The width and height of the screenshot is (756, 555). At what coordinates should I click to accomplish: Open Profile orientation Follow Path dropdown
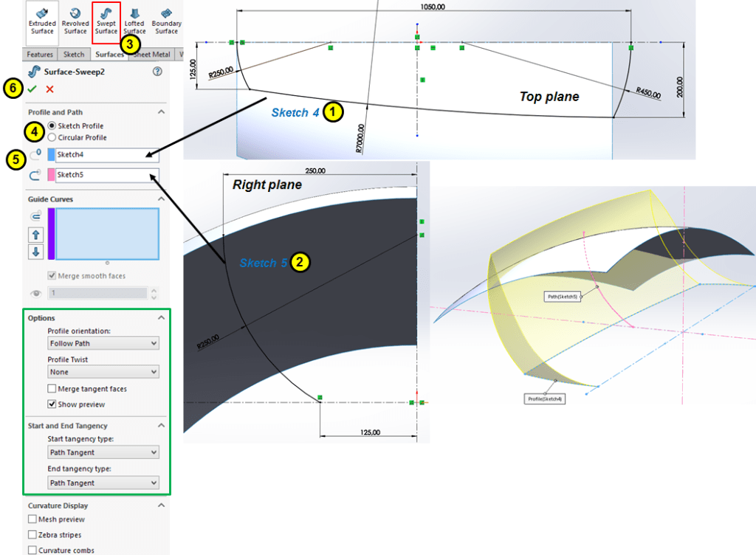[103, 344]
